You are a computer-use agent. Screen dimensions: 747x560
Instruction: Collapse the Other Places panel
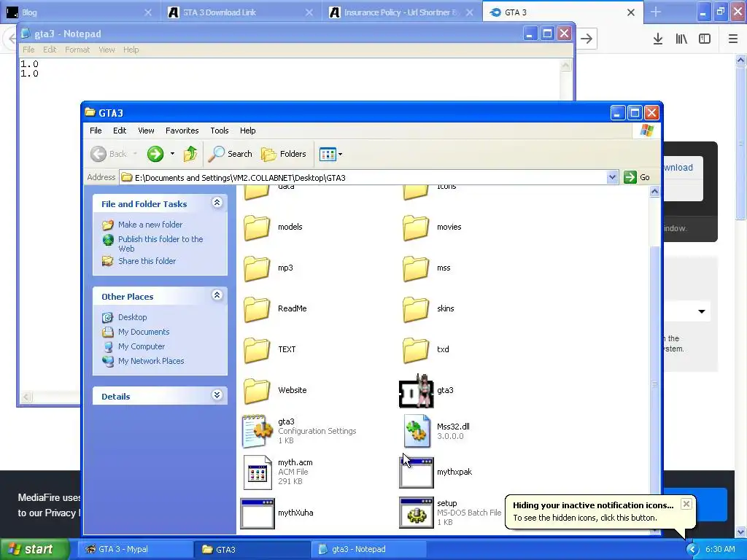(217, 295)
